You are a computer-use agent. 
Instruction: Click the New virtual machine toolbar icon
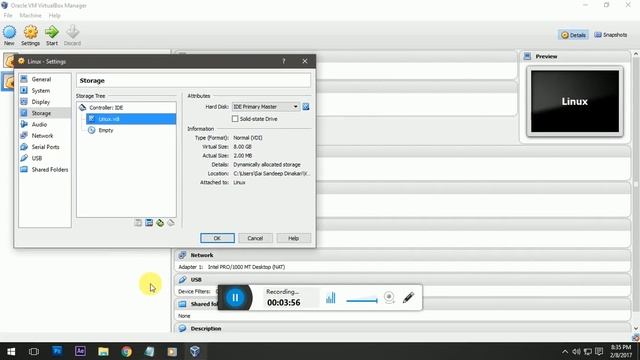[9, 36]
